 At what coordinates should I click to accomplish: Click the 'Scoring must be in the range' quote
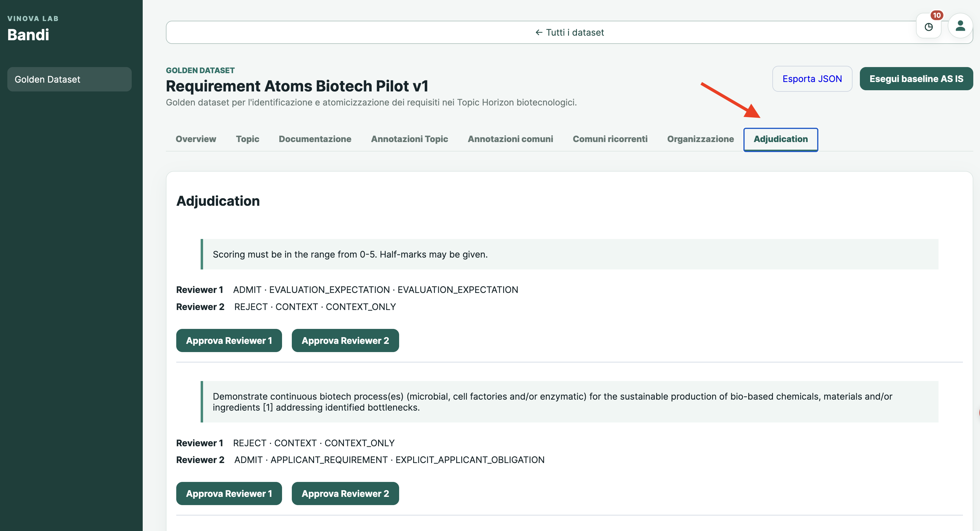click(569, 254)
